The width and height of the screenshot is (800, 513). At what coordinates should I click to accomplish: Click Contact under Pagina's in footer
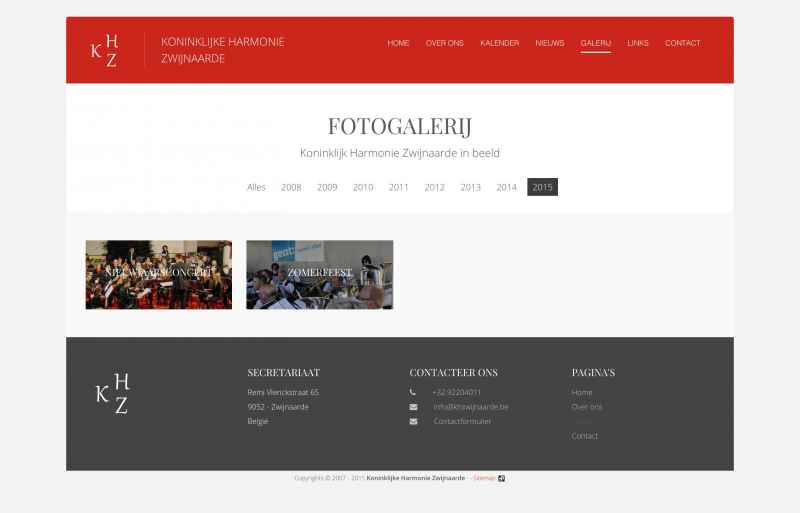(x=585, y=435)
